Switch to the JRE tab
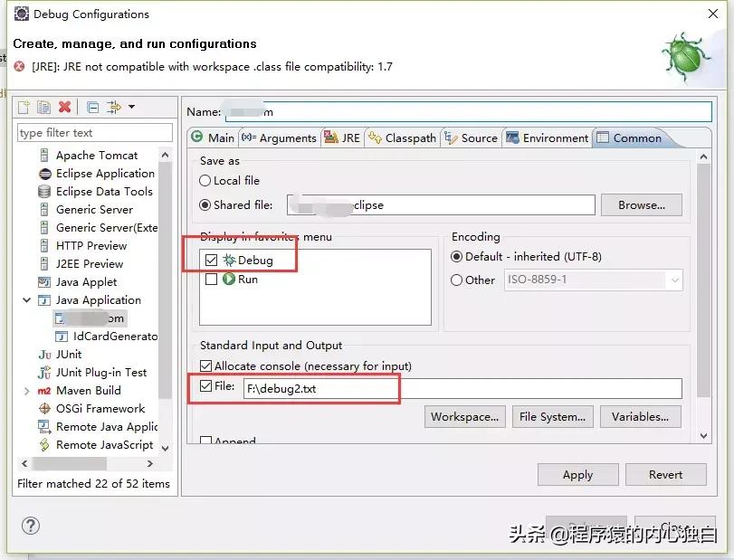734x560 pixels. pyautogui.click(x=343, y=138)
